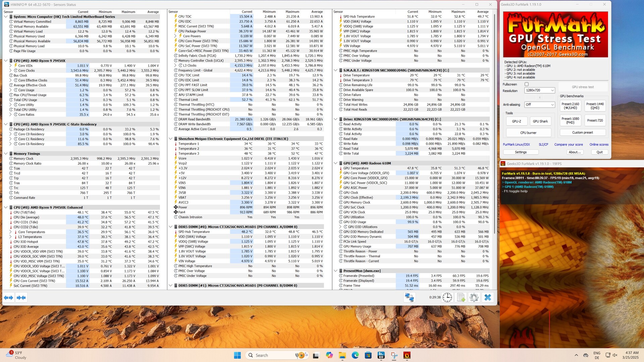Open the FurMark Linux/OSX link
Screen dimensions: 644x362
(x=516, y=144)
